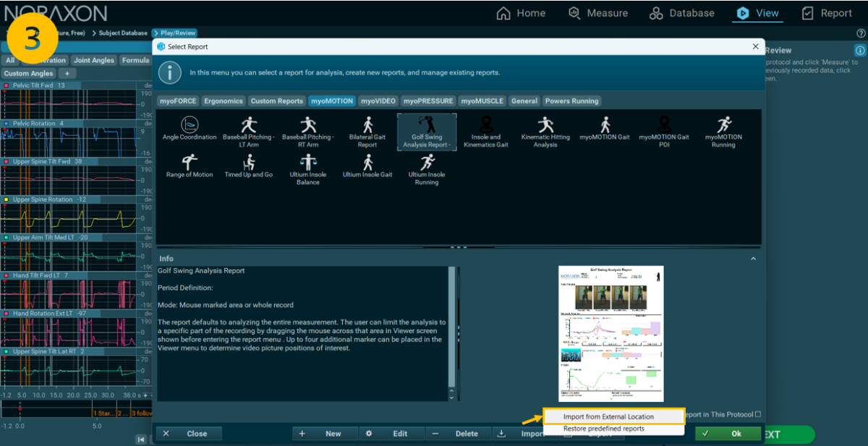Screen dimensions: 868x446
Task: Select Baseball Pitching - LT Arm report
Action: click(x=249, y=132)
